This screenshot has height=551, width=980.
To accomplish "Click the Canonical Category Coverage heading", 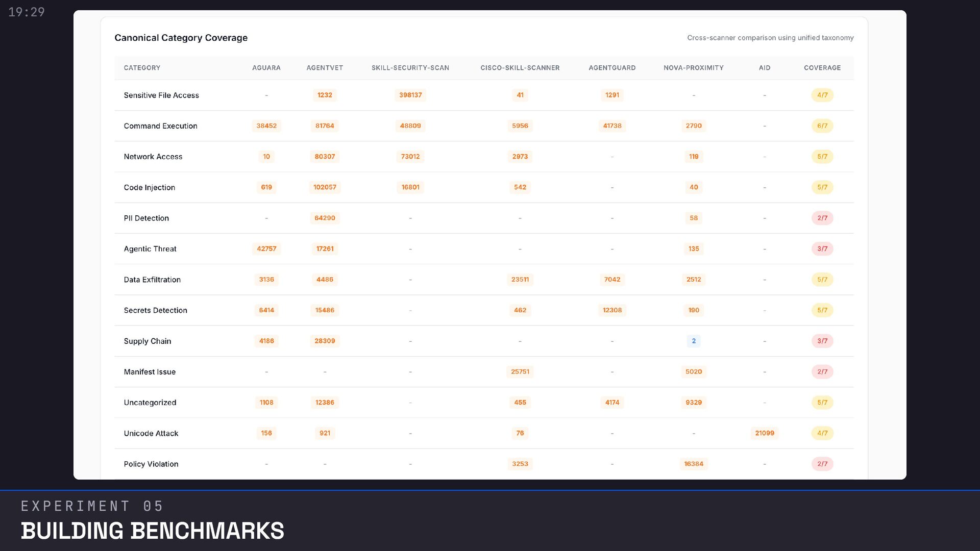I will (x=181, y=38).
